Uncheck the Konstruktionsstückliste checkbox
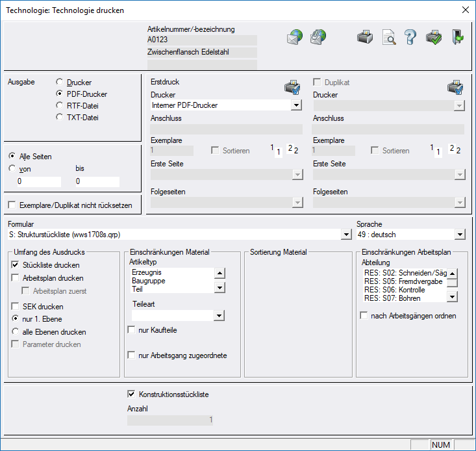 click(x=131, y=394)
